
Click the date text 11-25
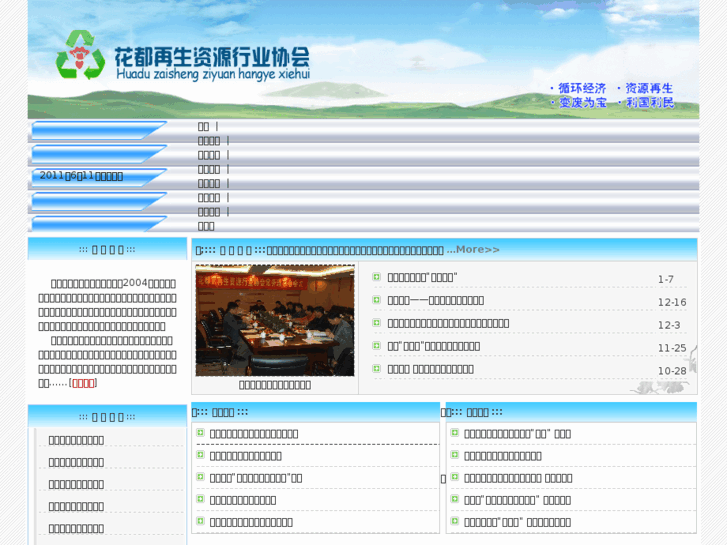pyautogui.click(x=672, y=348)
